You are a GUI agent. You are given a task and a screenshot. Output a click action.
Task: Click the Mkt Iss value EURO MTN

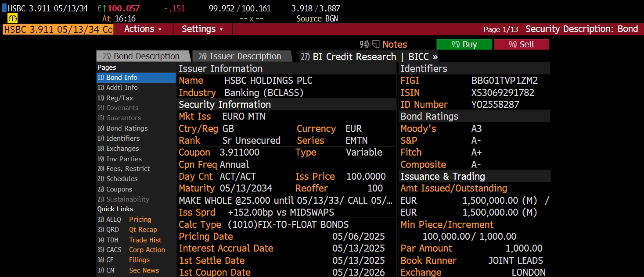(244, 117)
